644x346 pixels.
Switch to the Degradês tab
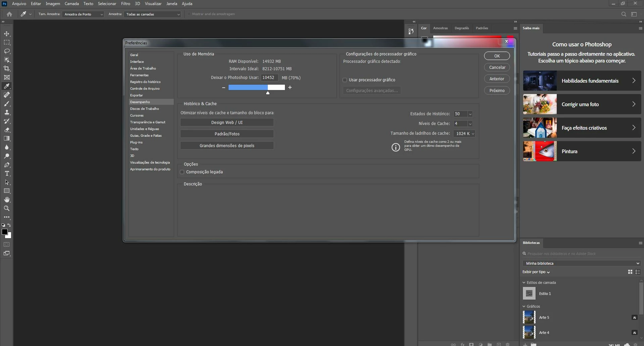(461, 28)
